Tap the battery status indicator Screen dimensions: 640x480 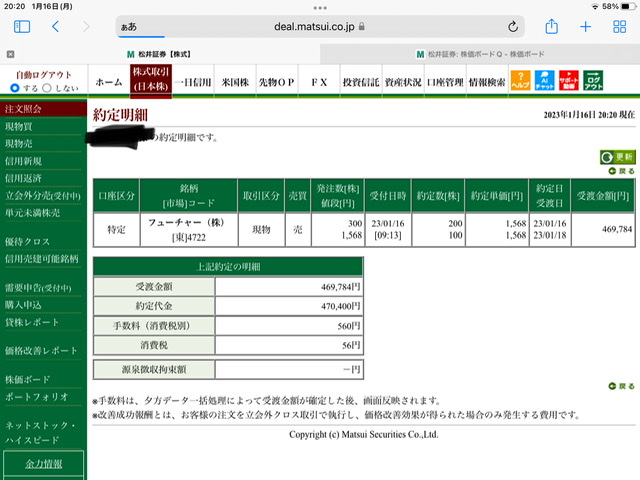(628, 7)
